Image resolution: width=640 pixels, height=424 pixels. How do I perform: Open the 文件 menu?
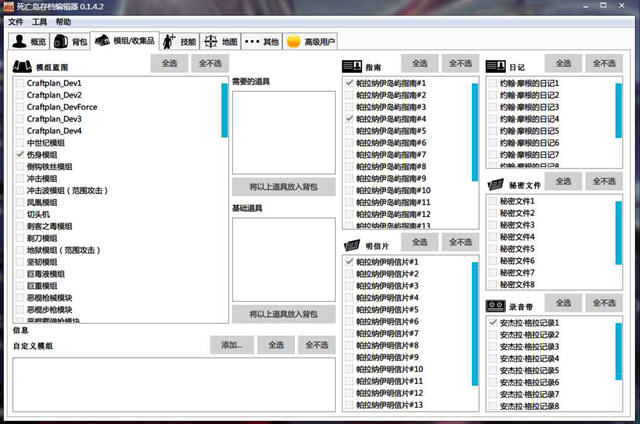coord(16,22)
